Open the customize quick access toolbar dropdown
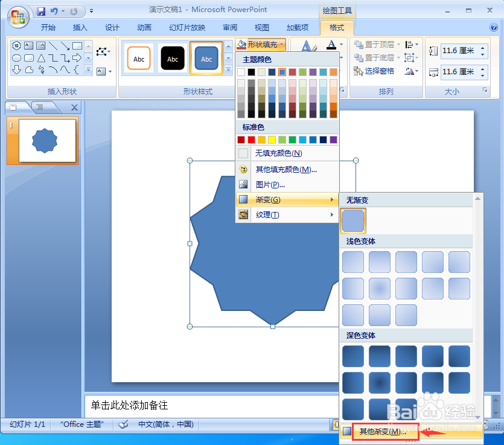 click(92, 11)
